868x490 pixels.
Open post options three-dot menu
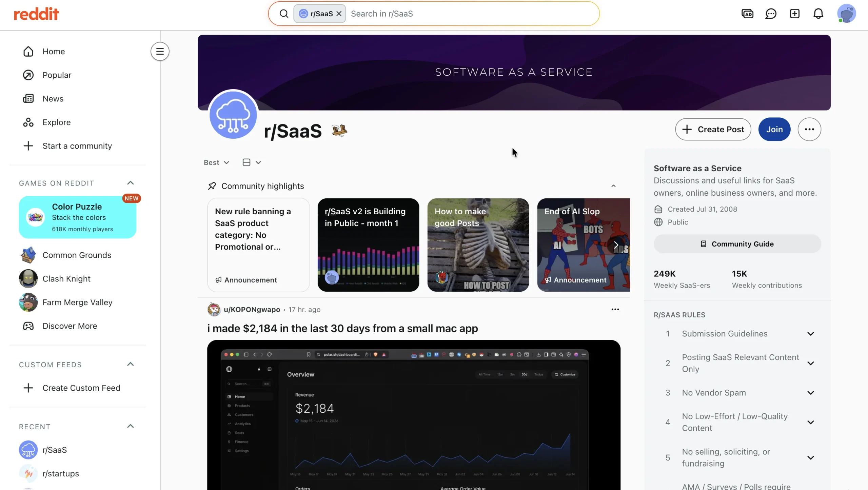click(x=615, y=309)
